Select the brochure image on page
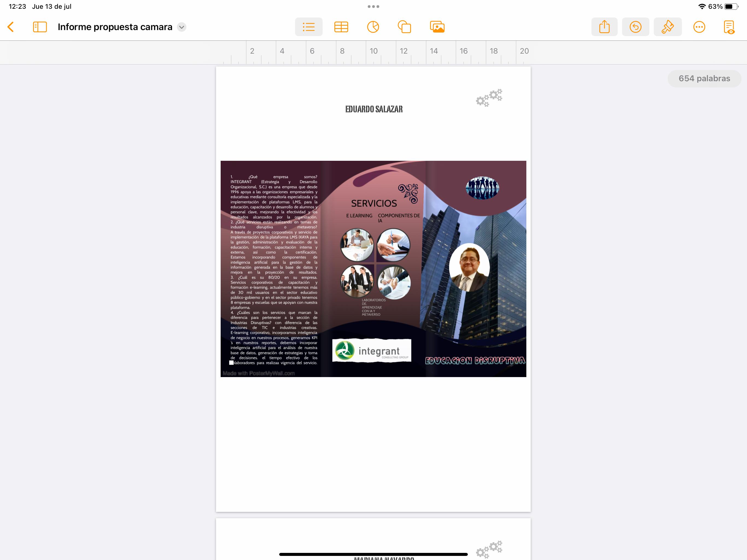 pyautogui.click(x=373, y=269)
